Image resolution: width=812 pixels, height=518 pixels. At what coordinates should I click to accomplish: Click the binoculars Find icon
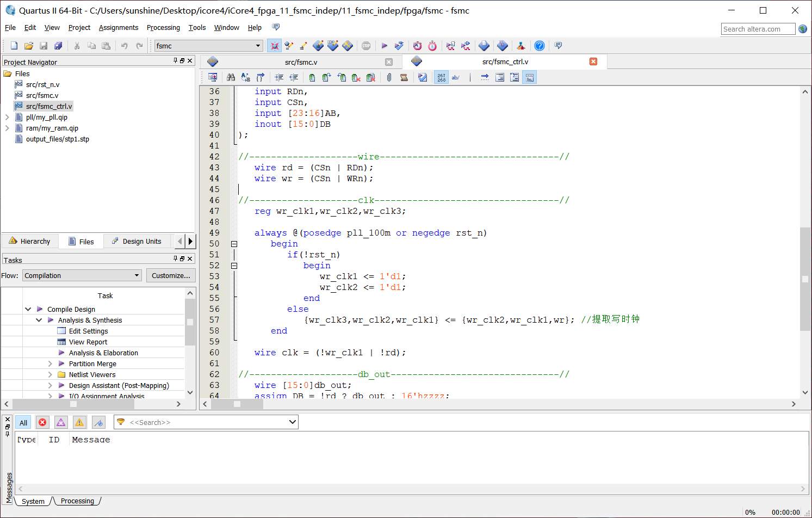coord(231,78)
